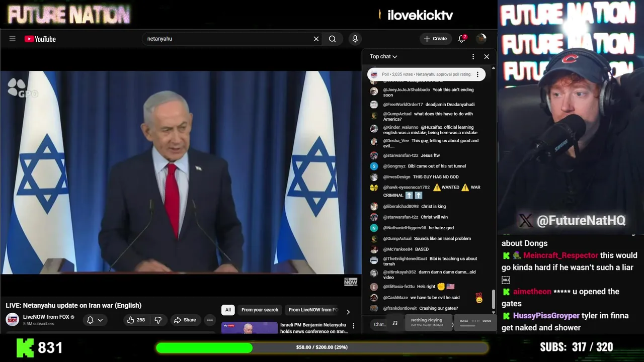Expand subscription notification options chevron
This screenshot has height=362, width=644.
click(x=100, y=320)
